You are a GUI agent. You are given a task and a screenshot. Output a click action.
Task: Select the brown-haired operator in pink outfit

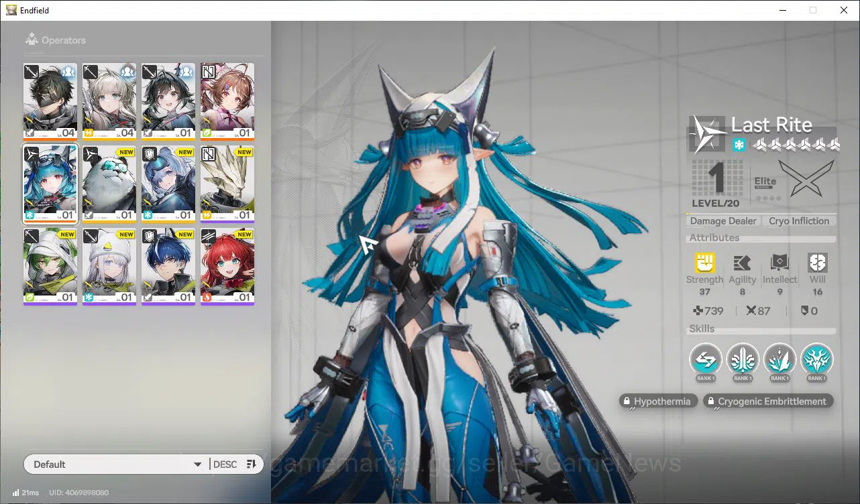[227, 102]
